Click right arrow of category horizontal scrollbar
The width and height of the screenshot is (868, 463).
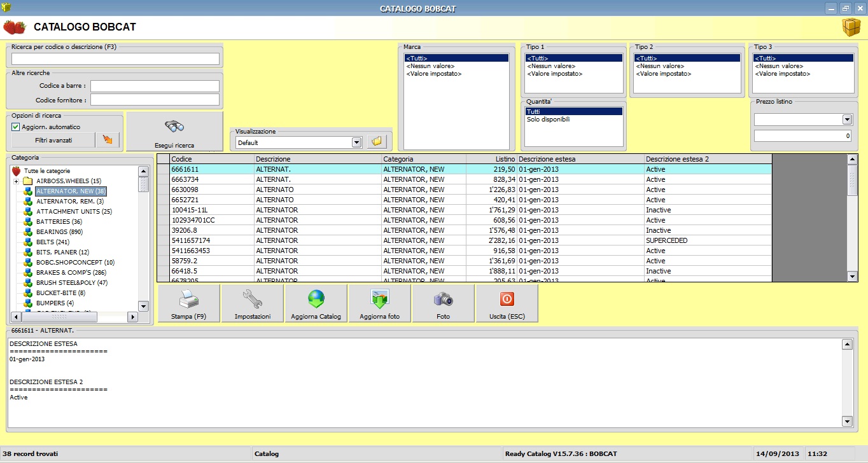point(133,316)
